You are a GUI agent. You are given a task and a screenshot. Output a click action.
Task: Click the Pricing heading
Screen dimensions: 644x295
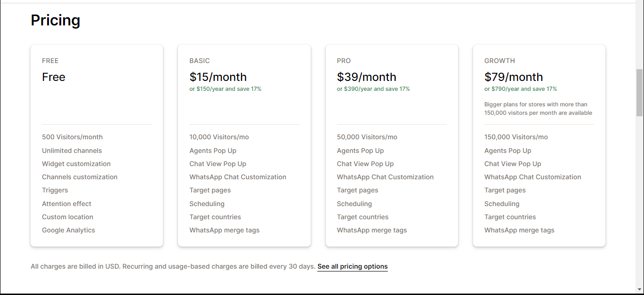click(56, 20)
